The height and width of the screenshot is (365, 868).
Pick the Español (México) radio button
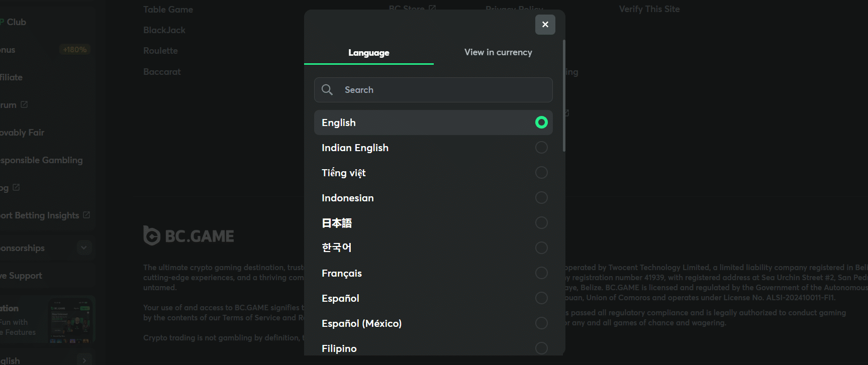click(541, 323)
